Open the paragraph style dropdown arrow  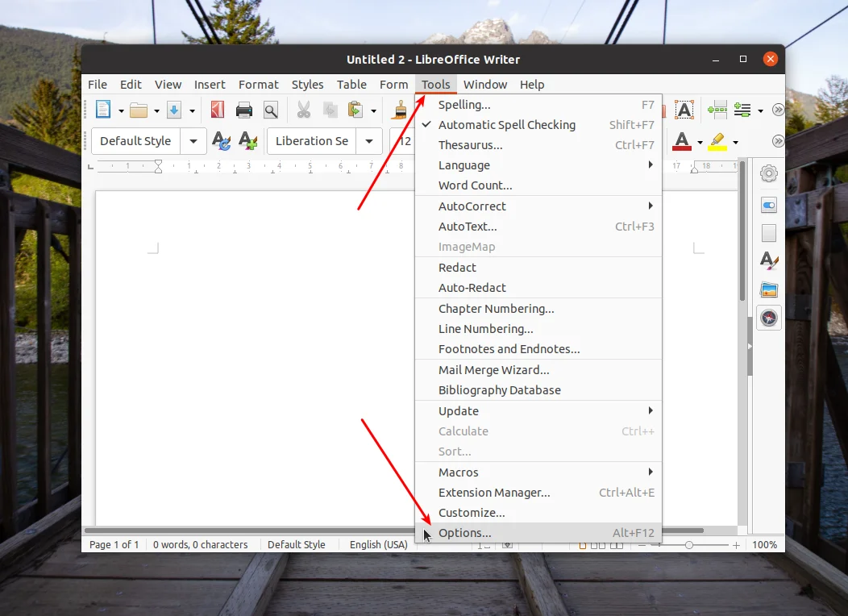[193, 141]
